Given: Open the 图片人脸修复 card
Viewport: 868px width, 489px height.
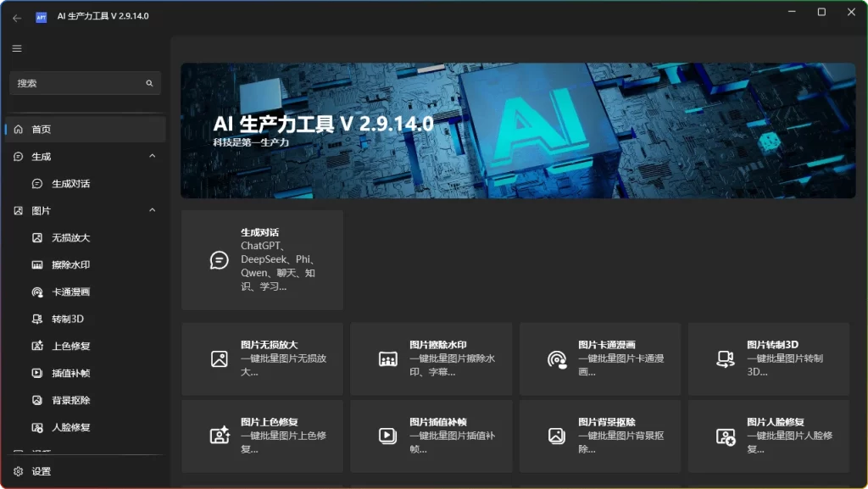Looking at the screenshot, I should coord(769,436).
